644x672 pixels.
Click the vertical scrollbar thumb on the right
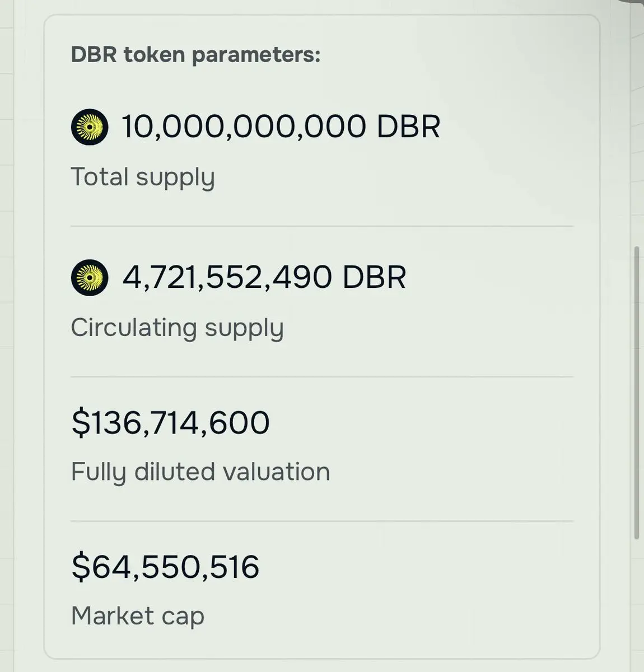[637, 392]
